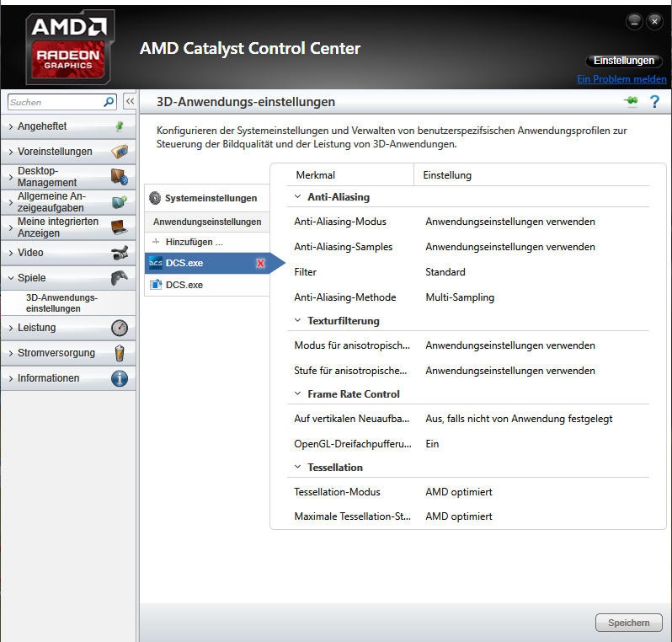
Task: Open the Ein Problem melden link
Action: point(621,79)
